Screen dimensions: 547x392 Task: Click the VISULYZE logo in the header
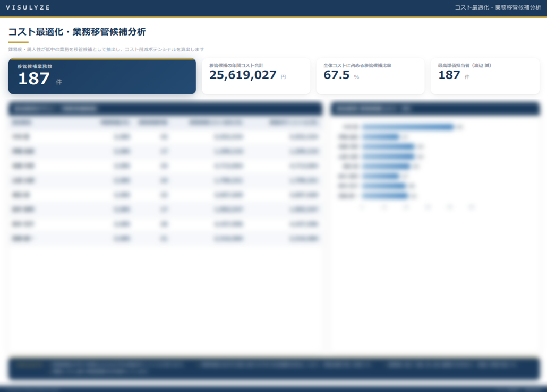(28, 7)
